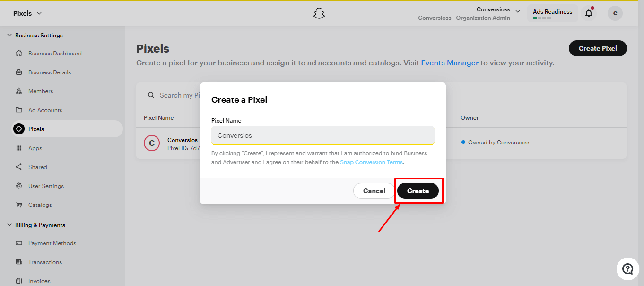Click the Pixels diamond icon
644x286 pixels.
(19, 129)
